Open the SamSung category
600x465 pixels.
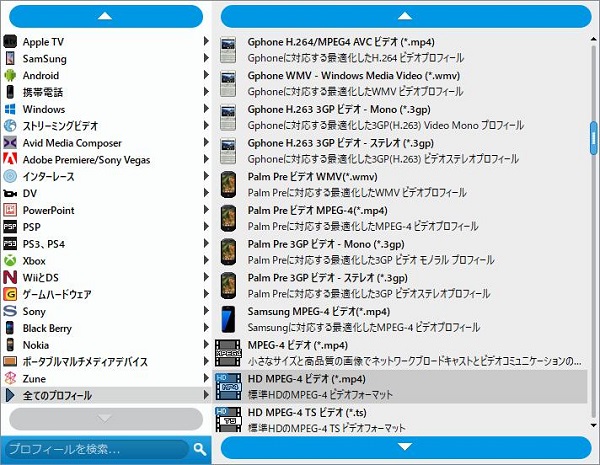(x=106, y=58)
